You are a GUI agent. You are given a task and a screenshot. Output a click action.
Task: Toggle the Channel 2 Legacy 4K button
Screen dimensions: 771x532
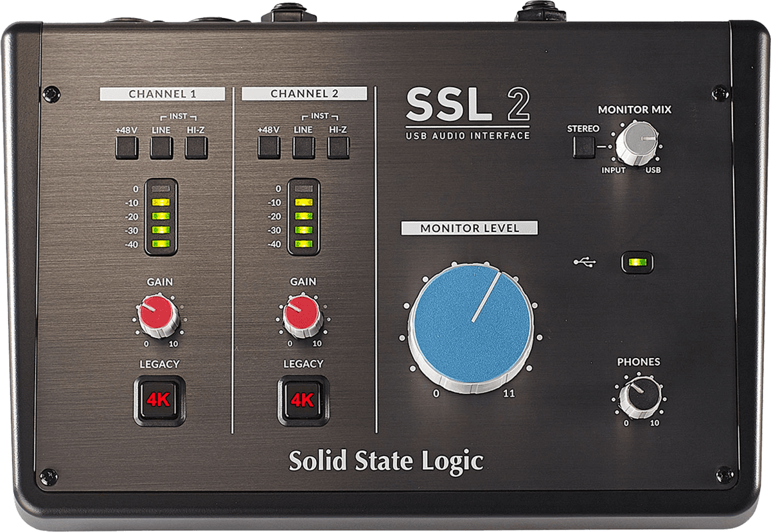303,401
